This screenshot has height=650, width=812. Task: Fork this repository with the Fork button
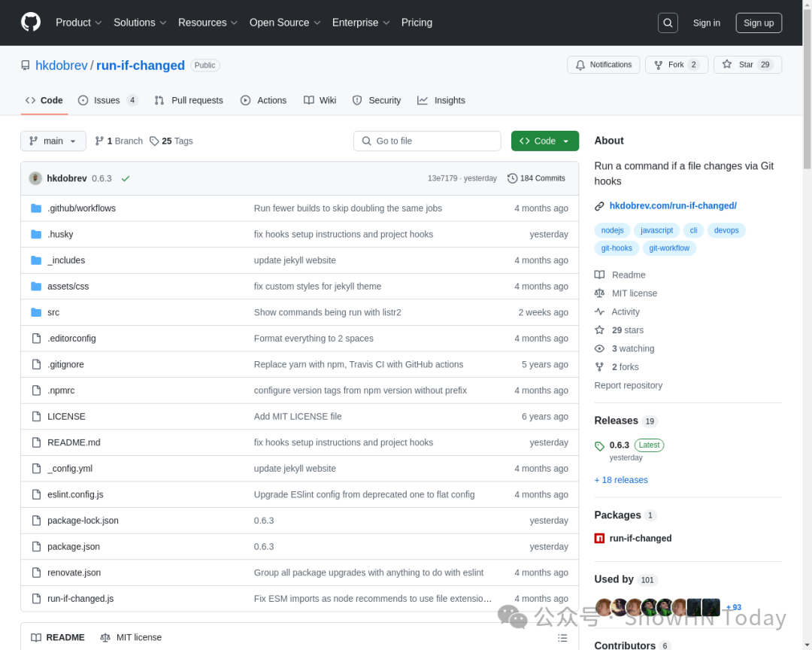677,65
